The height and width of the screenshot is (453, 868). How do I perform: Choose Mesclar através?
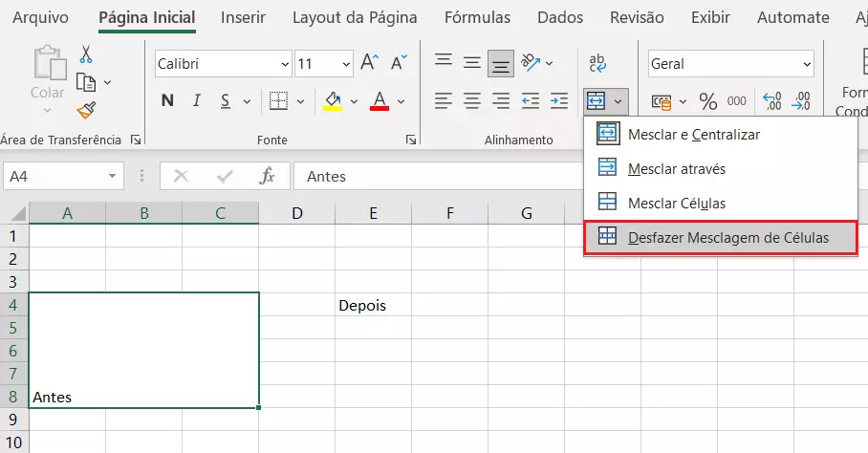721,169
